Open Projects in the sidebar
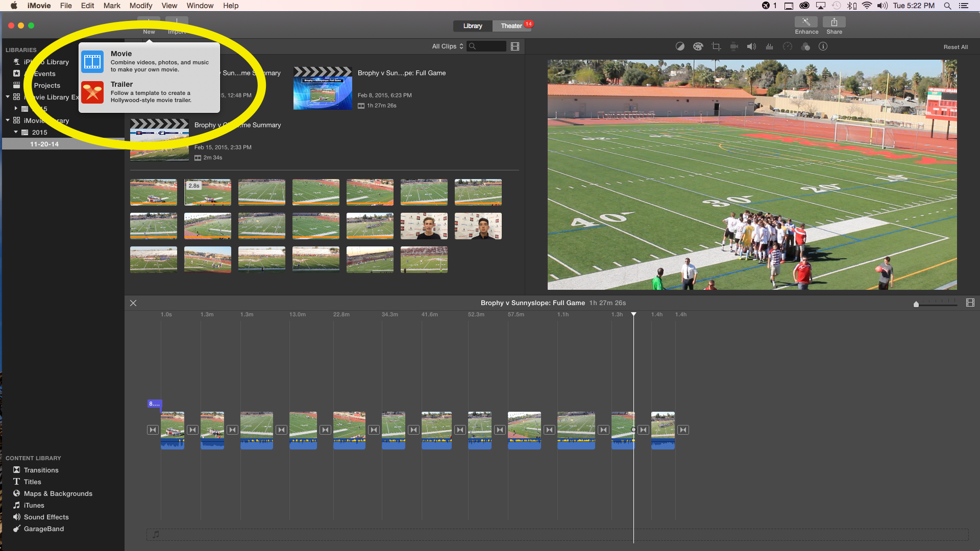Image resolution: width=980 pixels, height=551 pixels. [47, 86]
